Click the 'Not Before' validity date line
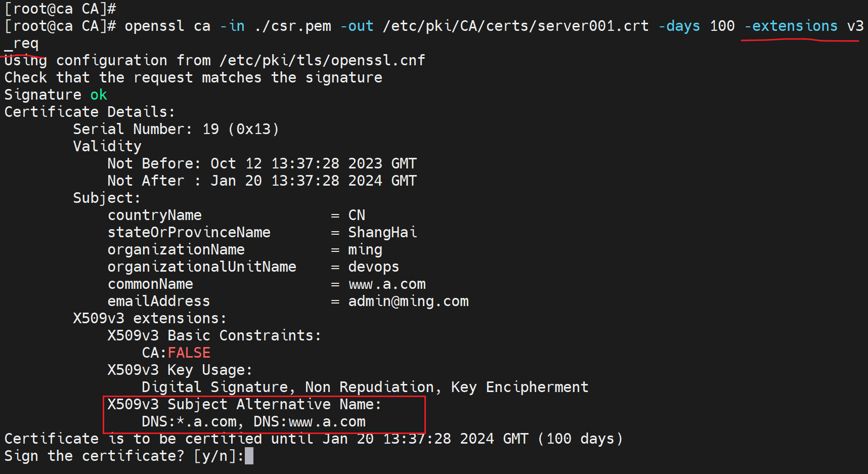Screen dimensions: 868x474 click(262, 163)
